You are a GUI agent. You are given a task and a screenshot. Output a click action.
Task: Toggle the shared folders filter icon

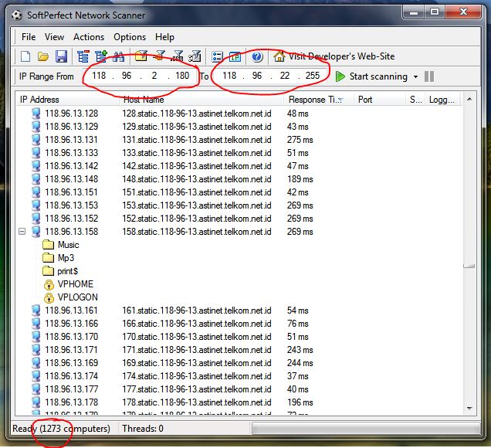tap(141, 56)
